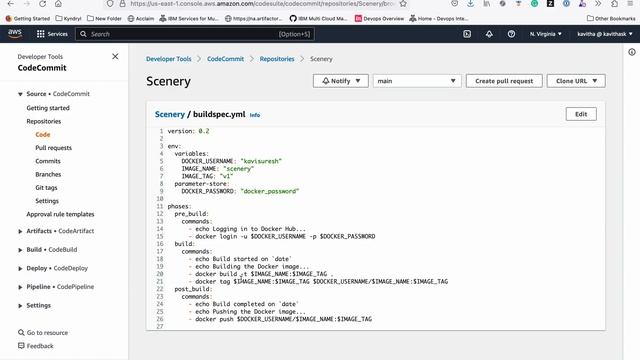This screenshot has width=640, height=360.
Task: Click the browser address bar URL
Action: coord(262,4)
